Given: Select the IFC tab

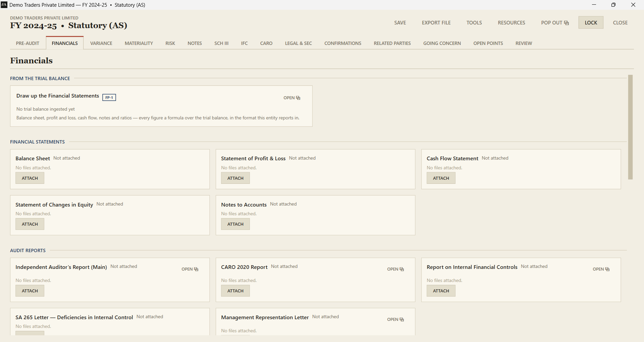Looking at the screenshot, I should pos(245,43).
